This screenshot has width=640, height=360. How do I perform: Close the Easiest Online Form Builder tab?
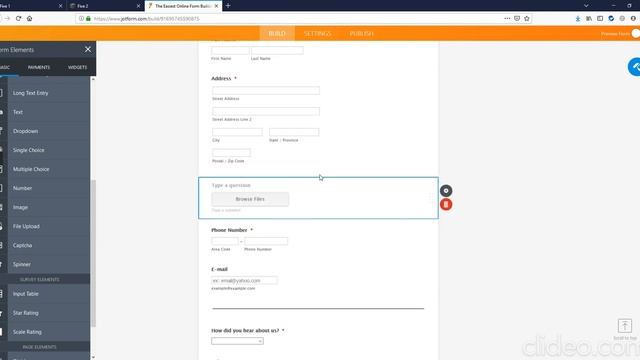[x=216, y=6]
